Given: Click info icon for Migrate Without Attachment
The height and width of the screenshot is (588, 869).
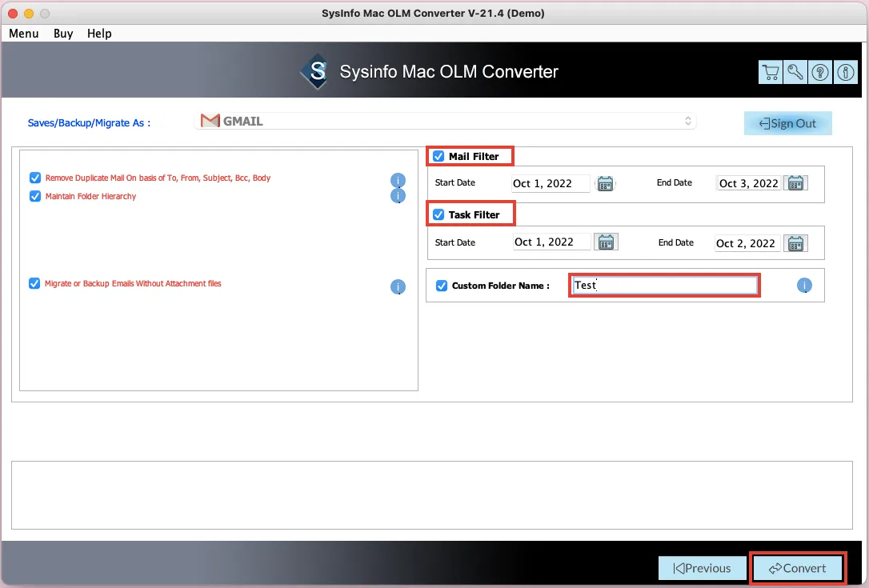Looking at the screenshot, I should 398,286.
